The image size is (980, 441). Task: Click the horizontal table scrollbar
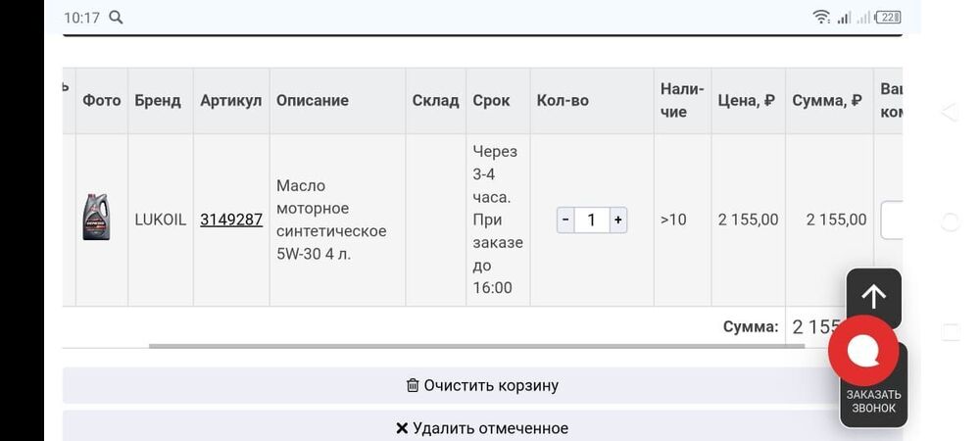coord(476,345)
